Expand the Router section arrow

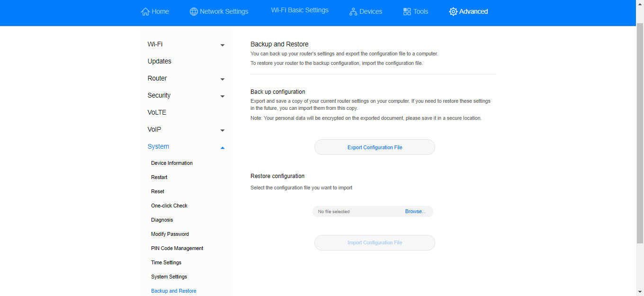[223, 79]
